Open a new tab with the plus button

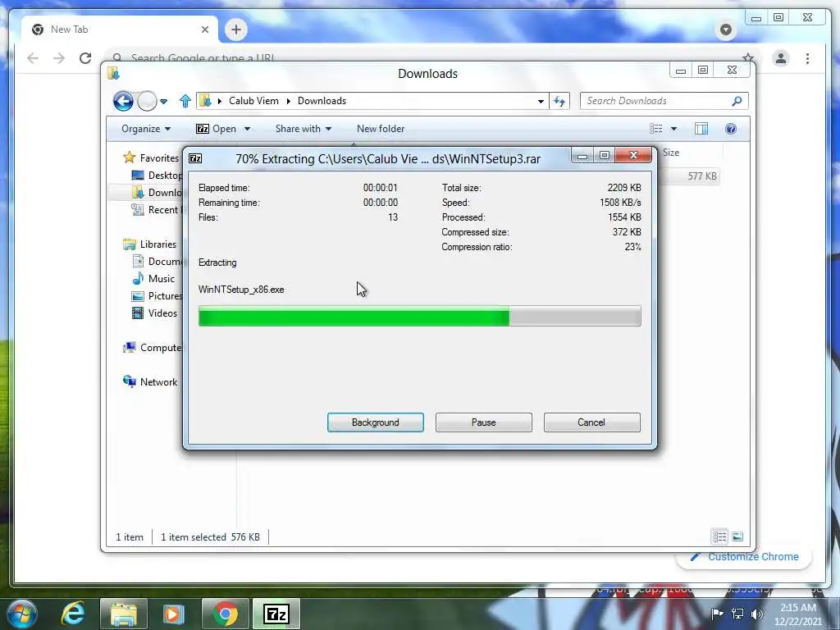[235, 30]
